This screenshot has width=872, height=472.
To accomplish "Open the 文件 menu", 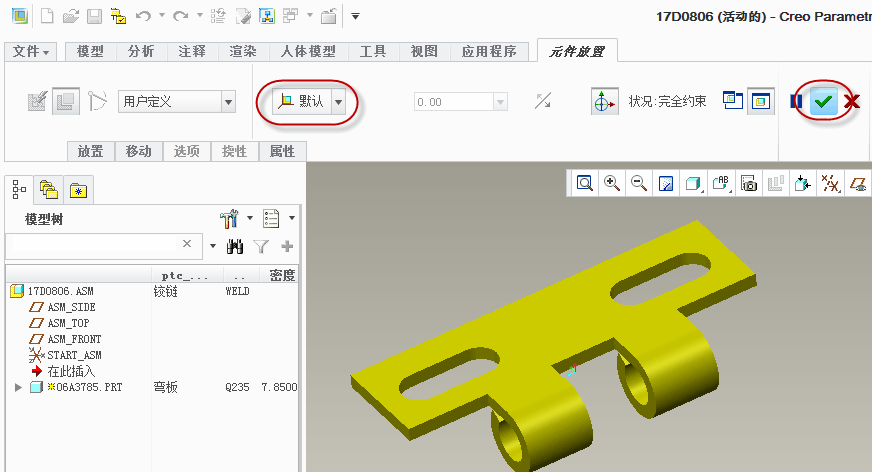I will click(30, 52).
